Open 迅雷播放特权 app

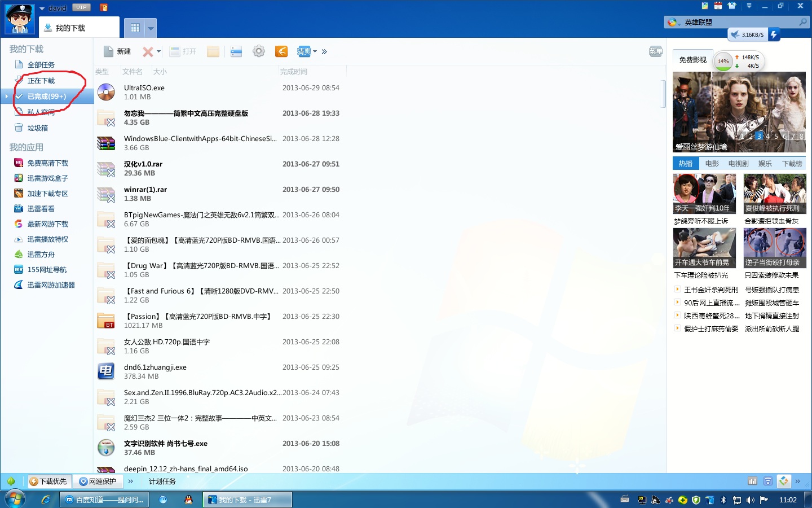pyautogui.click(x=47, y=239)
